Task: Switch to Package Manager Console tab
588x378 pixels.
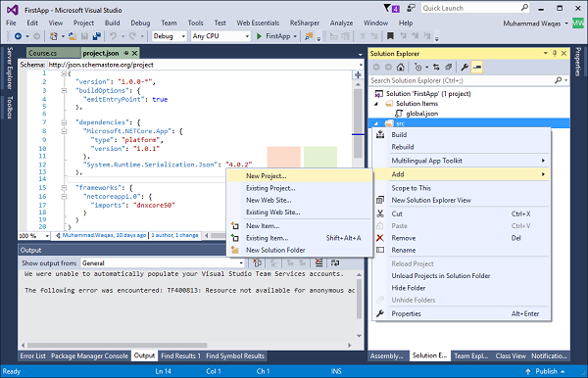Action: coord(89,355)
